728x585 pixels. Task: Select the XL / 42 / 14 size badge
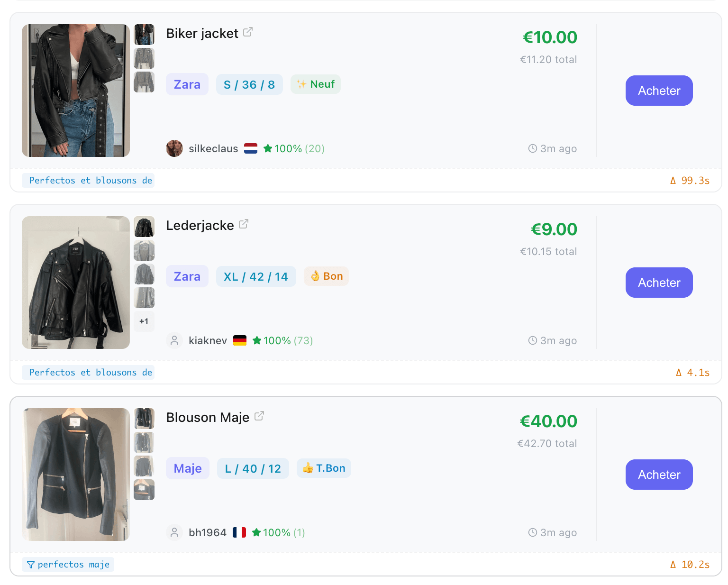pyautogui.click(x=256, y=276)
